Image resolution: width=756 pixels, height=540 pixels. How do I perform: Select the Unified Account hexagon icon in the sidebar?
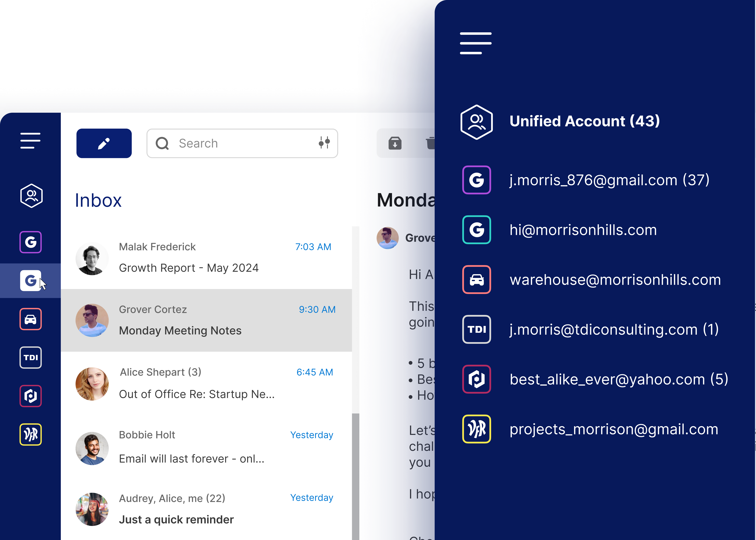[x=31, y=195]
